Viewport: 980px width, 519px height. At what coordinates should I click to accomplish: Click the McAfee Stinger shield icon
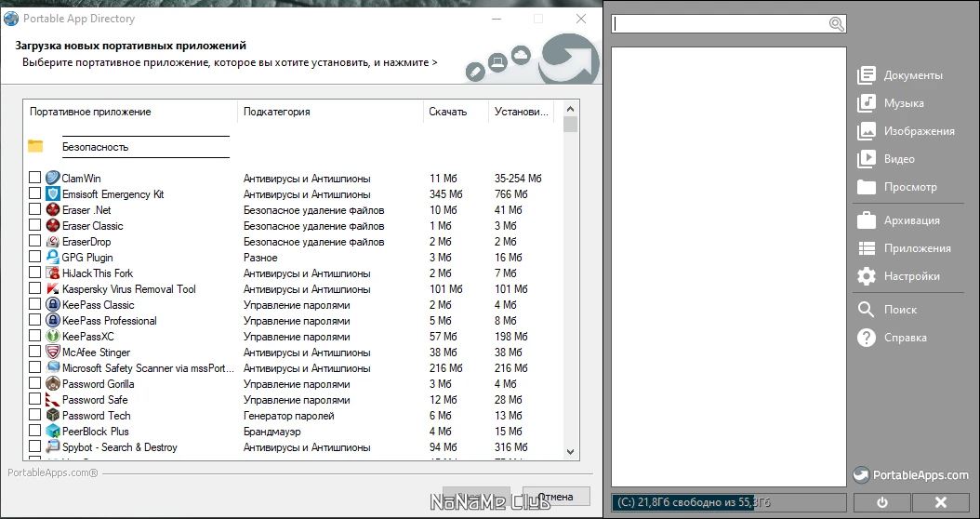(x=52, y=352)
